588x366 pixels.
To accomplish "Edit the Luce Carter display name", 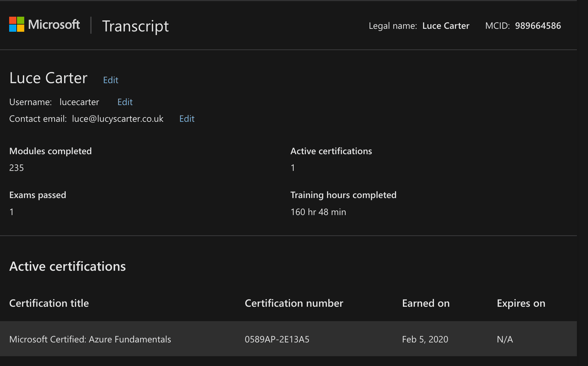I will point(111,80).
